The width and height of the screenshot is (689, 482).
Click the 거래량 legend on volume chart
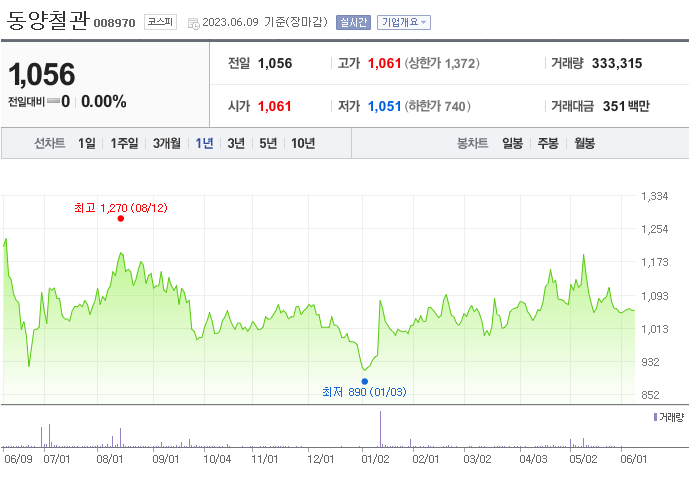669,417
